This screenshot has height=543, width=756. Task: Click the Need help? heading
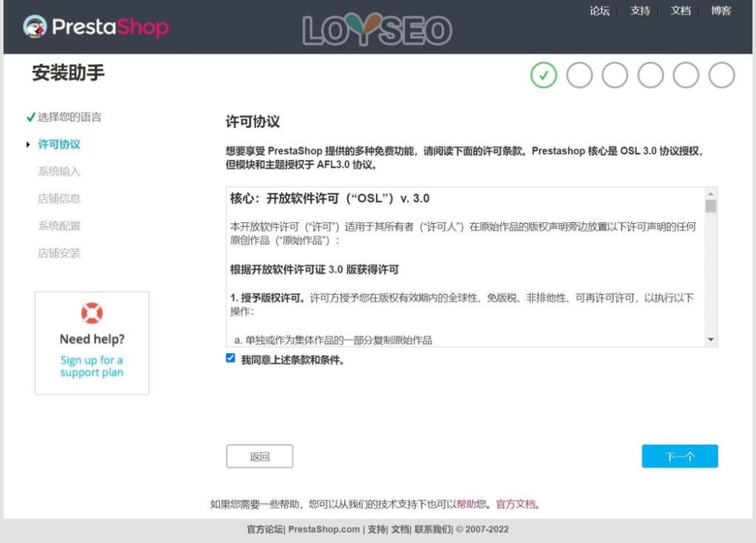coord(92,339)
